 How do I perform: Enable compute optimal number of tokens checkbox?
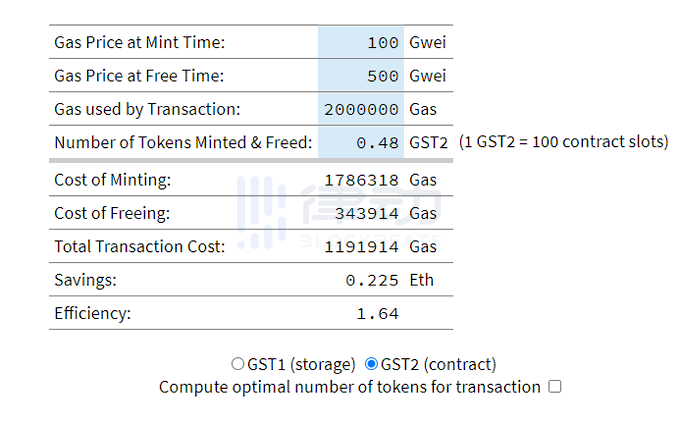coord(555,386)
